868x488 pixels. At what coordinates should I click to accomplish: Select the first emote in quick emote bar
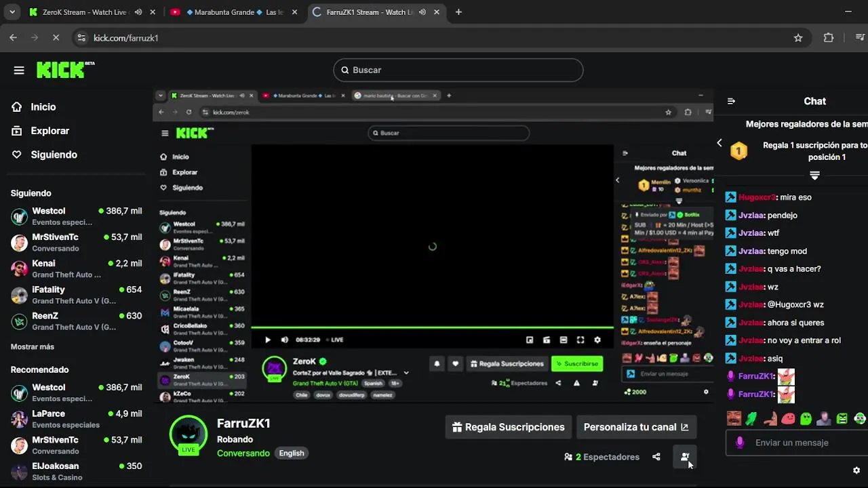point(733,419)
